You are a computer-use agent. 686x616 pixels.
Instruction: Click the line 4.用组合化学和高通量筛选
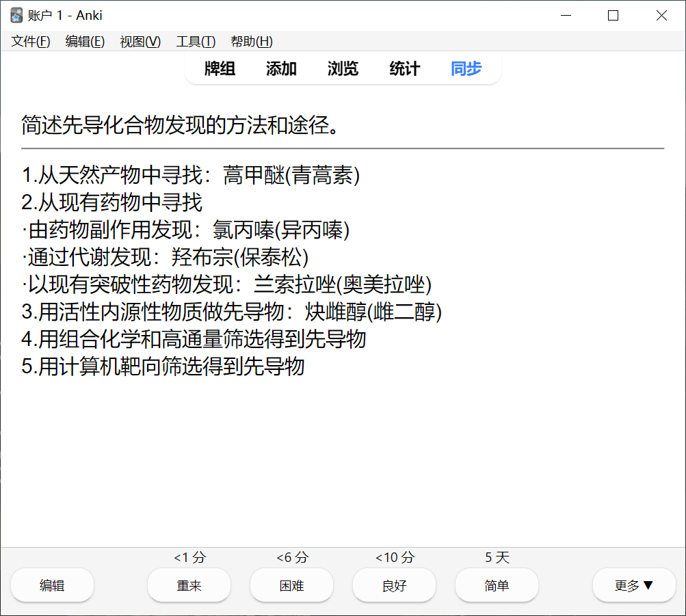(194, 339)
